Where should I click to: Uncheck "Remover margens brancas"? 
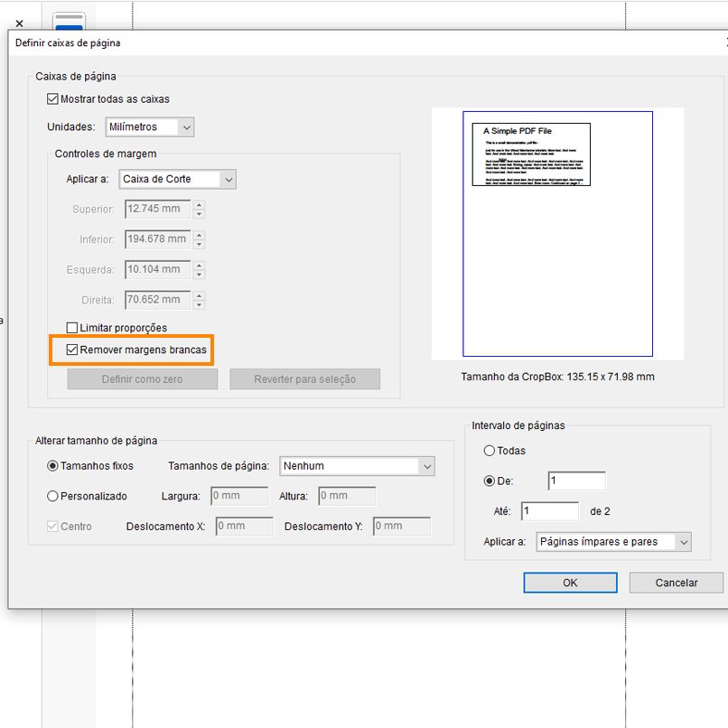pos(71,349)
